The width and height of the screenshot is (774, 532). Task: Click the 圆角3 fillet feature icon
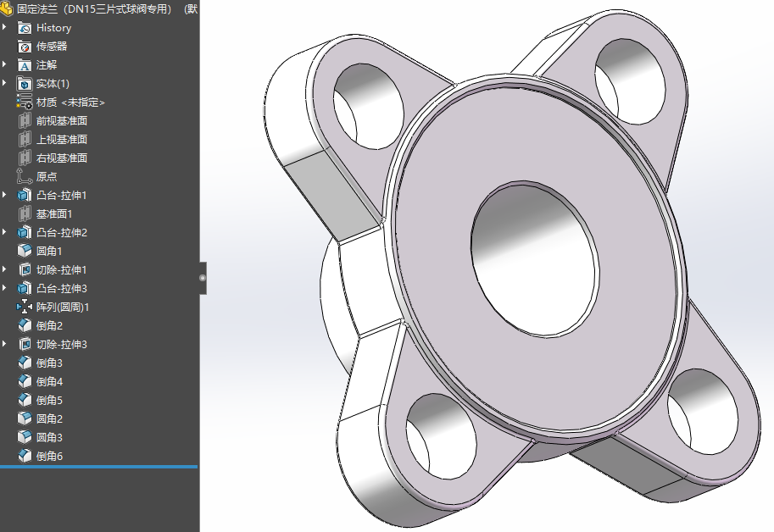coord(25,437)
